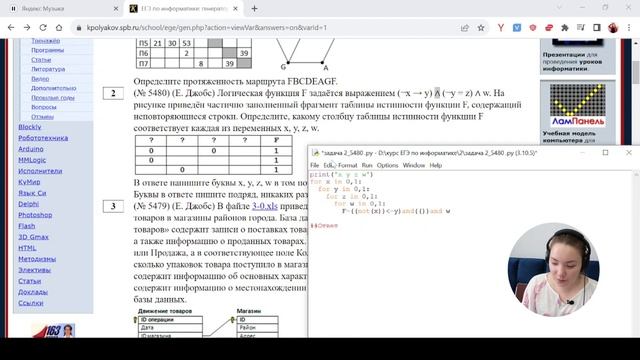Viewport: 640px width, 360px height.
Task: Open the Исполнители sidebar link
Action: (x=40, y=171)
